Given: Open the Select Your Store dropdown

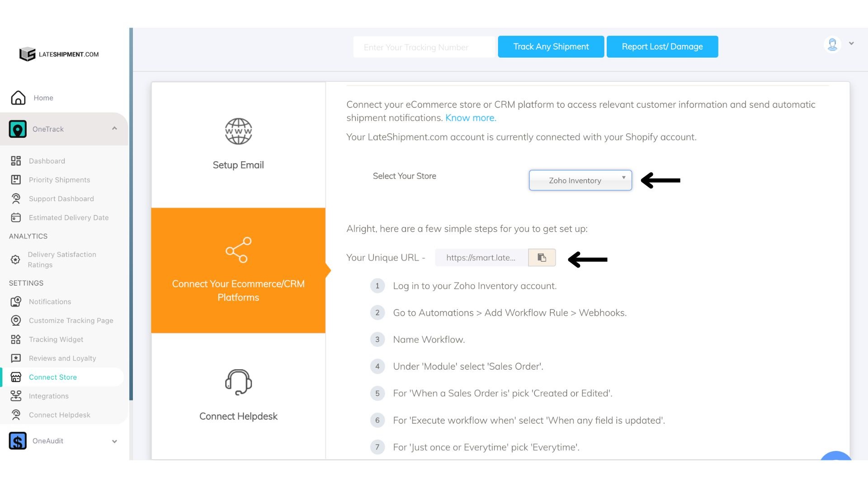Looking at the screenshot, I should pyautogui.click(x=580, y=180).
